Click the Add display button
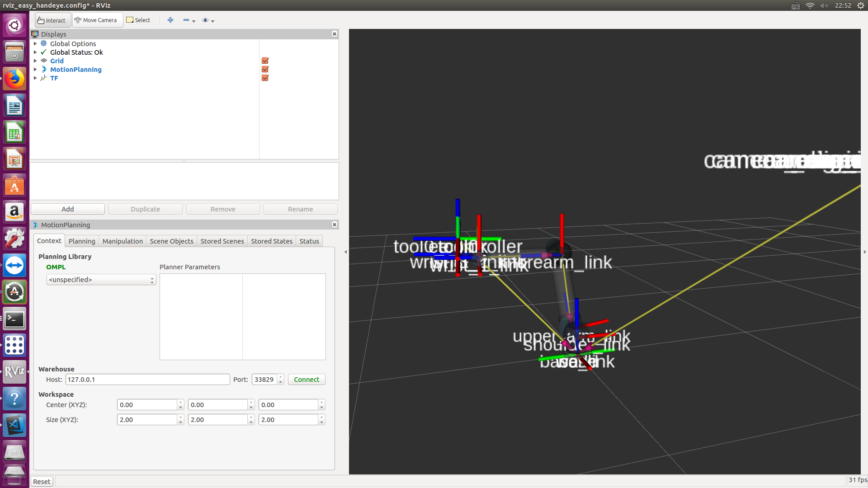Viewport: 868px width, 488px height. click(x=68, y=209)
